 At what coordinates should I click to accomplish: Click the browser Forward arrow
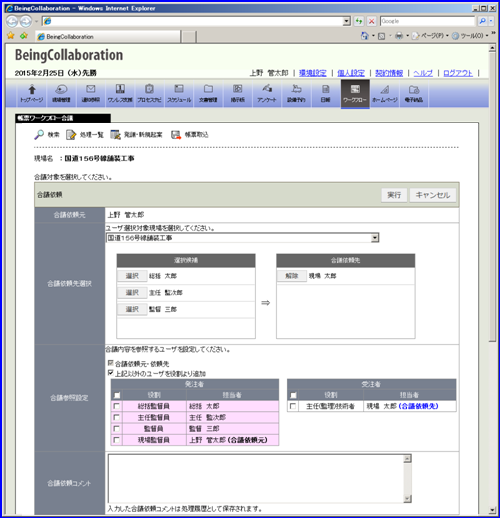(26, 21)
